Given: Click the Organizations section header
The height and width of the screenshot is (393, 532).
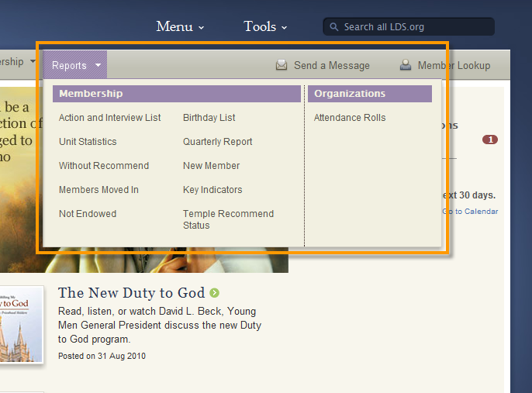Looking at the screenshot, I should pyautogui.click(x=370, y=94).
